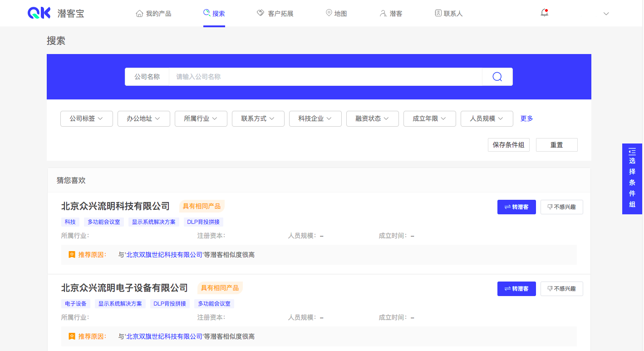Open the user account dropdown chevron
644x351 pixels.
click(x=606, y=14)
